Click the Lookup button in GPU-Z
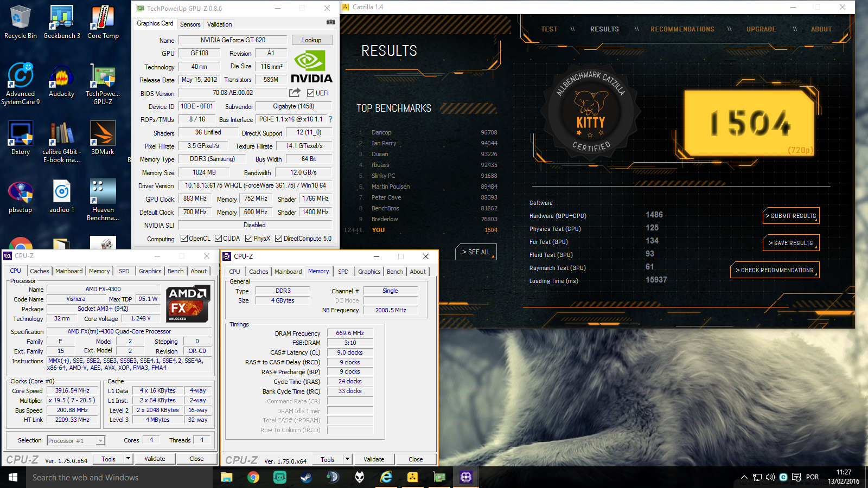The width and height of the screenshot is (868, 488). 311,40
